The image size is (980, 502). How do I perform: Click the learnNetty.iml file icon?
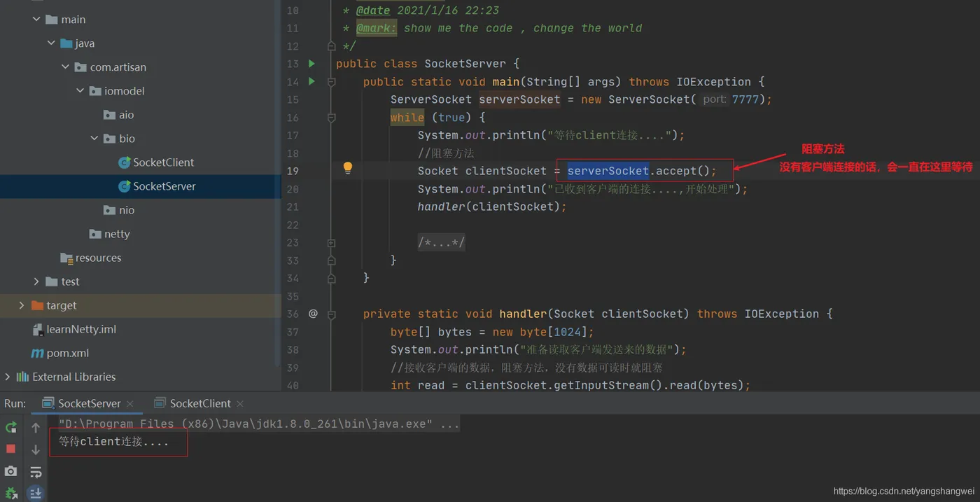[x=38, y=329]
